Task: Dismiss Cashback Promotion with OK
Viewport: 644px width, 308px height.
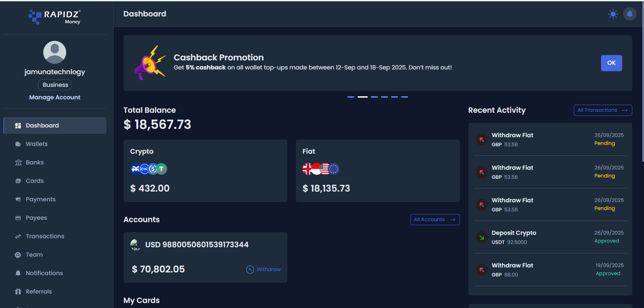Action: 611,63
